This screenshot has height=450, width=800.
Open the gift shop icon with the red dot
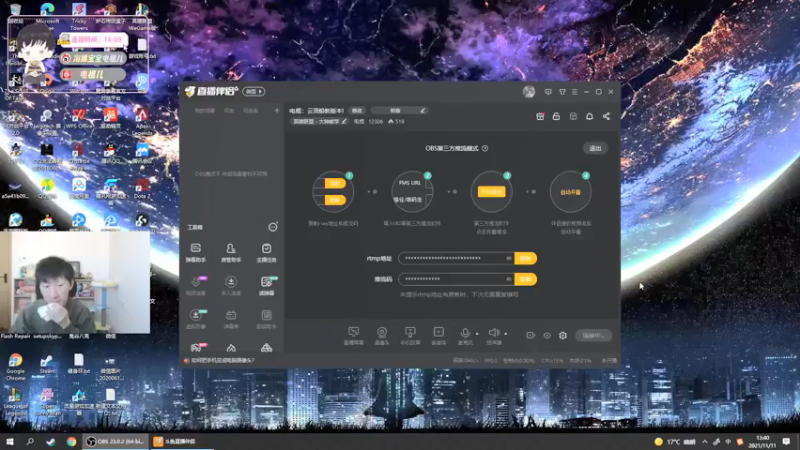[x=540, y=116]
